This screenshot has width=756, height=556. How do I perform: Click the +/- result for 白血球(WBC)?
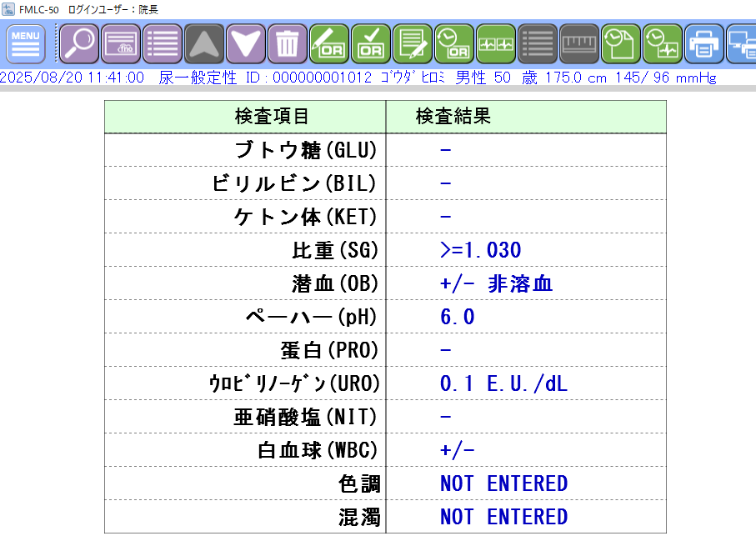[457, 450]
